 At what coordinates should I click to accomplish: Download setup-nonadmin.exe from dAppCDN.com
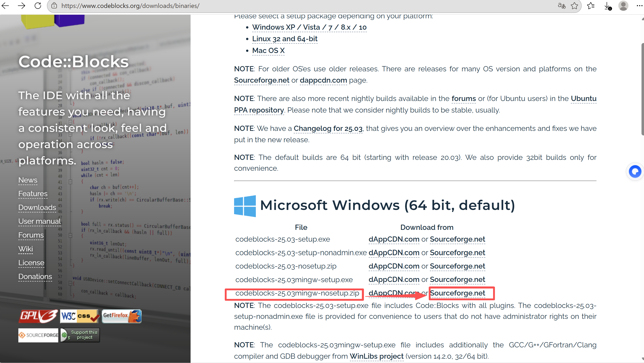[x=394, y=252]
